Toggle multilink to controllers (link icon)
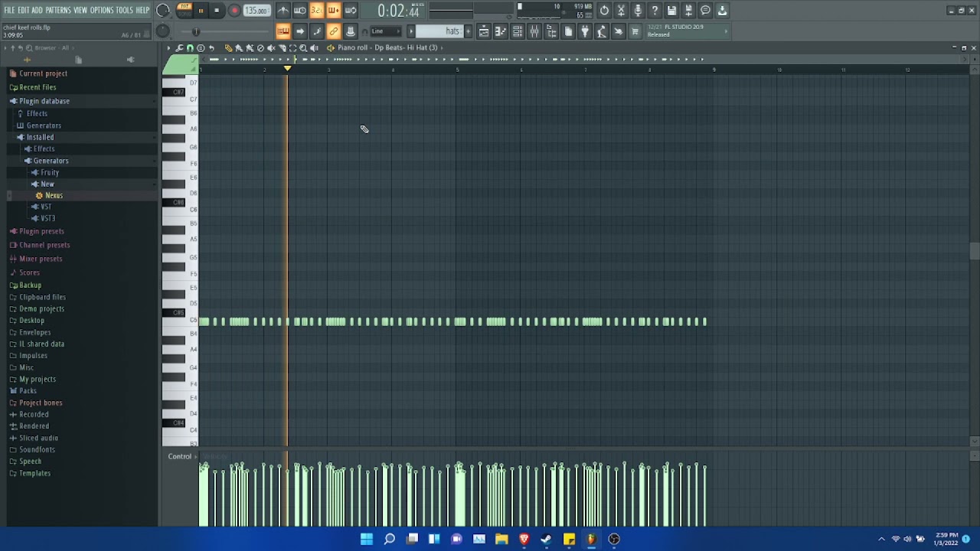Image resolution: width=980 pixels, height=551 pixels. [333, 31]
